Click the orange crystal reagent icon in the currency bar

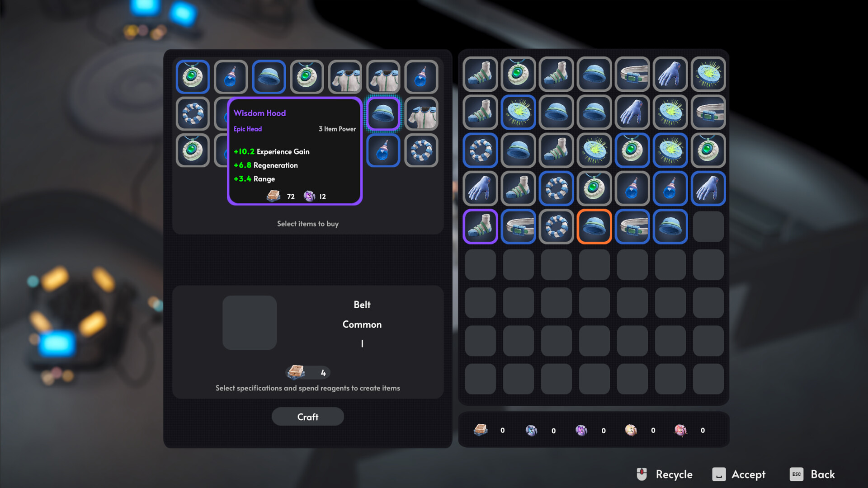coord(631,430)
